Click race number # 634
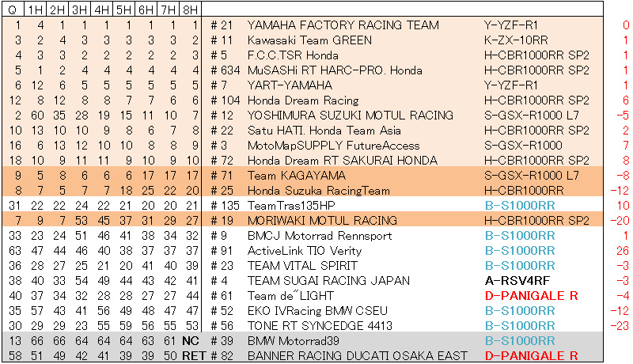The image size is (633, 364). [226, 70]
